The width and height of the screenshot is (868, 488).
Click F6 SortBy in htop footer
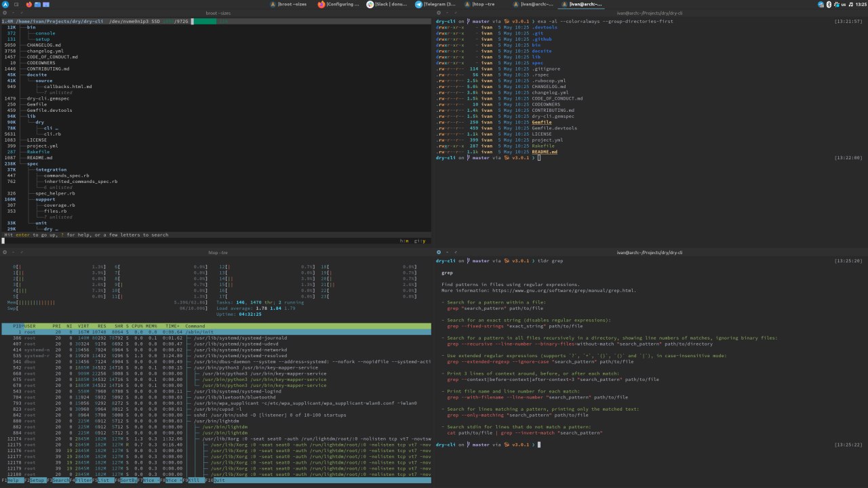point(127,480)
